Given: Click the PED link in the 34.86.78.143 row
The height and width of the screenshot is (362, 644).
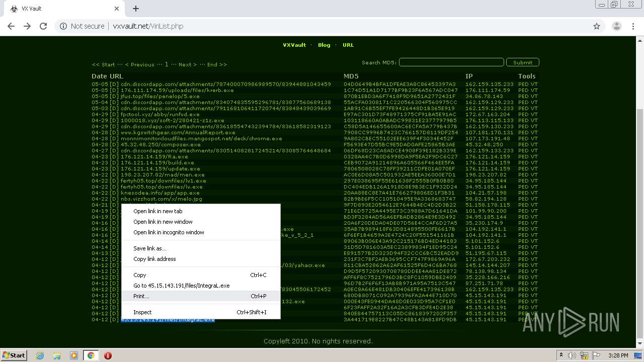Looking at the screenshot, I should click(x=523, y=96).
